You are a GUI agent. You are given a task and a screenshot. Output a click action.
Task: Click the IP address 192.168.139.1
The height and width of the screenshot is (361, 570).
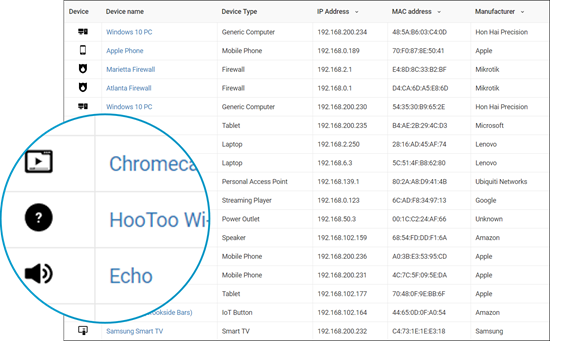[338, 181]
